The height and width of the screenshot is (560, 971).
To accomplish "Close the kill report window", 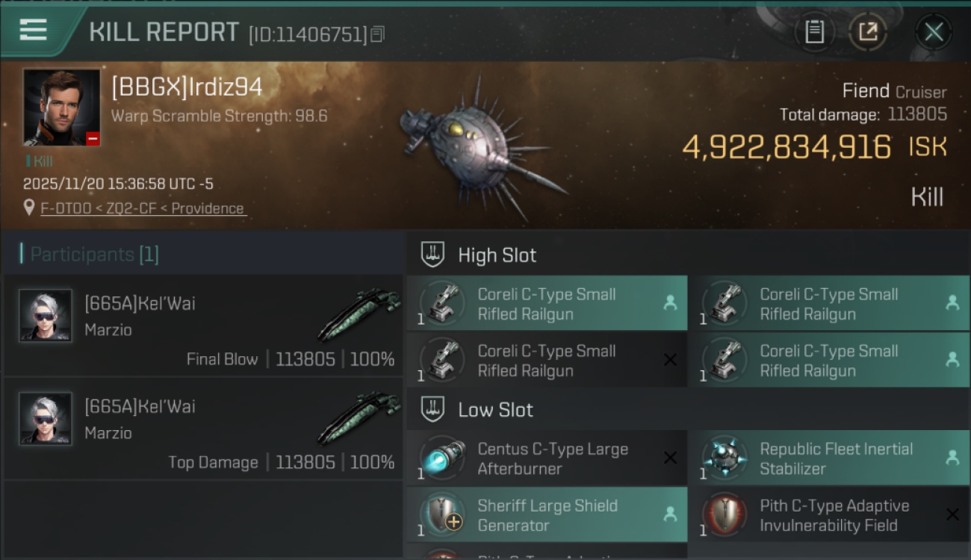I will 933,32.
